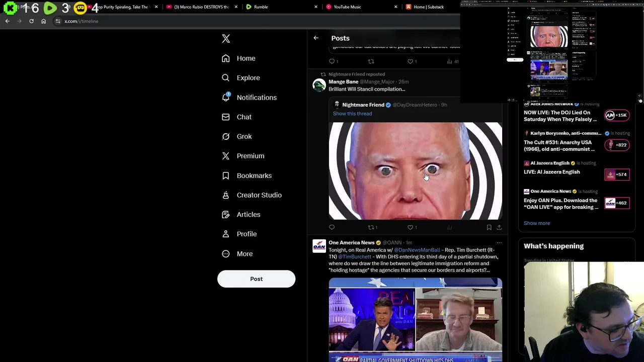The height and width of the screenshot is (362, 644).
Task: Click the @DanNewsManBall mention
Action: tap(417, 250)
